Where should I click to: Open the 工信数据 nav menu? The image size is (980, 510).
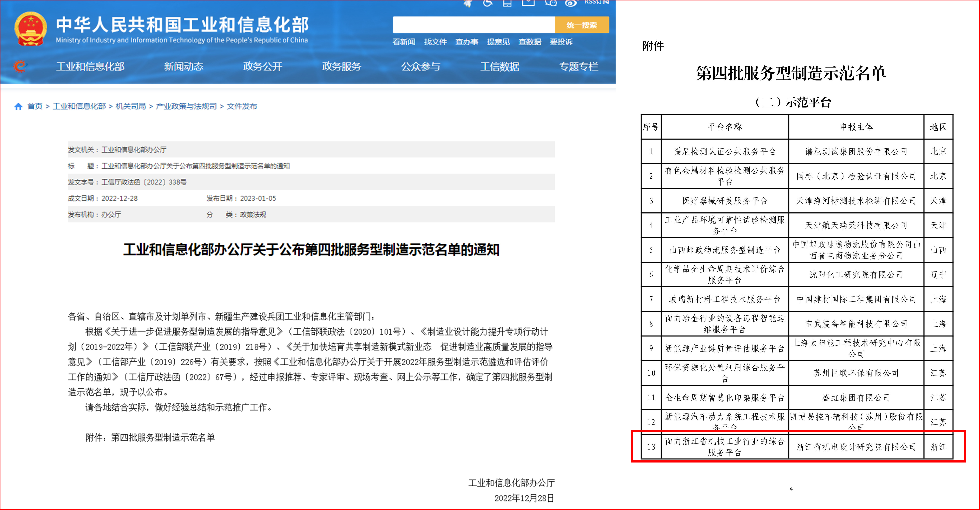pos(500,66)
